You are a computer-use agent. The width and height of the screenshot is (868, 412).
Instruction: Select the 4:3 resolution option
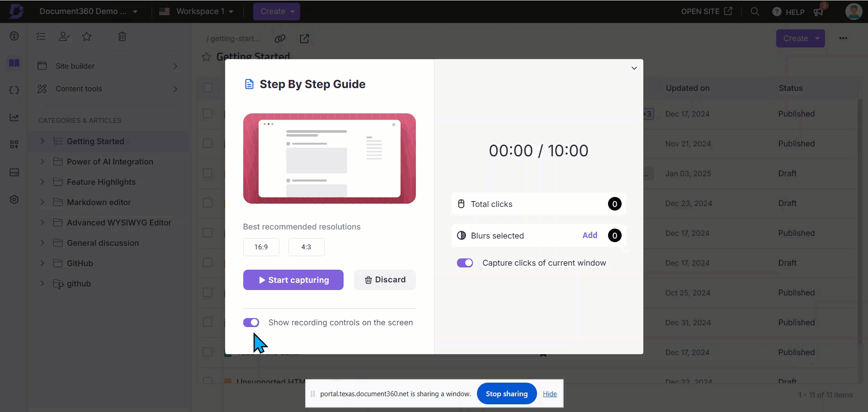point(306,247)
